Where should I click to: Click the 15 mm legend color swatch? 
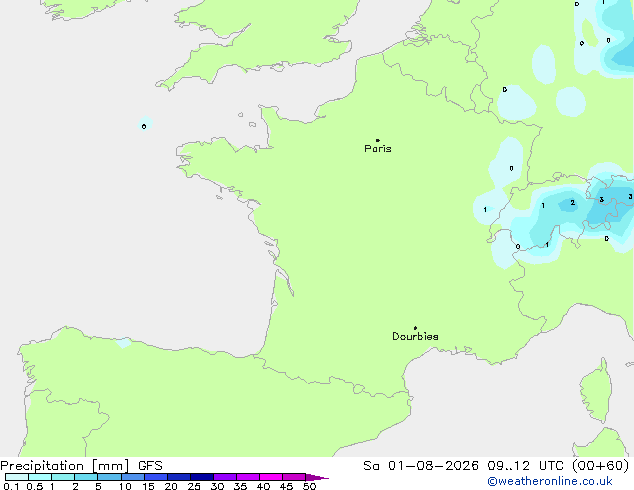tap(156, 477)
